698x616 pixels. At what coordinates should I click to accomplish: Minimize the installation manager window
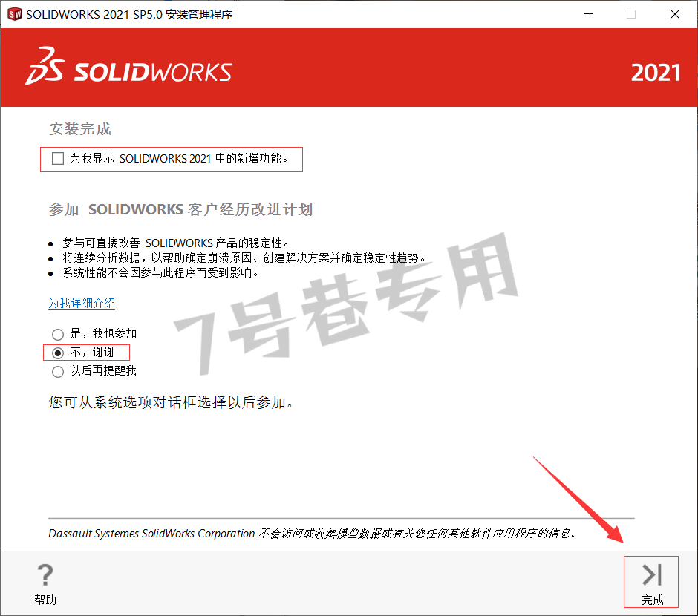pos(588,14)
